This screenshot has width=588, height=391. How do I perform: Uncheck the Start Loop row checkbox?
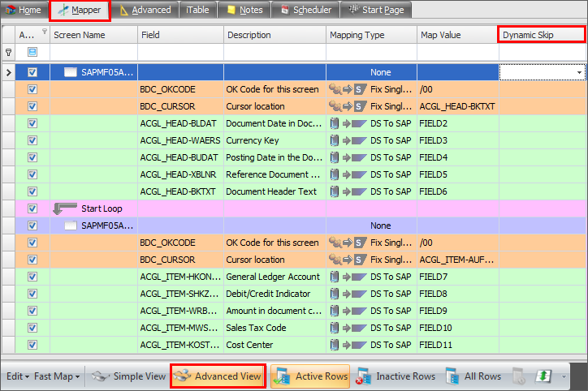32,208
